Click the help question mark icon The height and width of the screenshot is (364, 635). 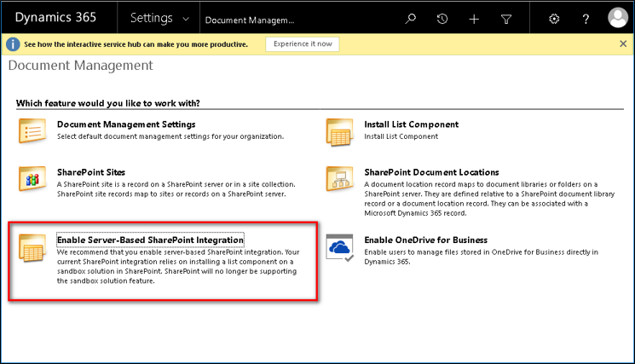[x=586, y=19]
